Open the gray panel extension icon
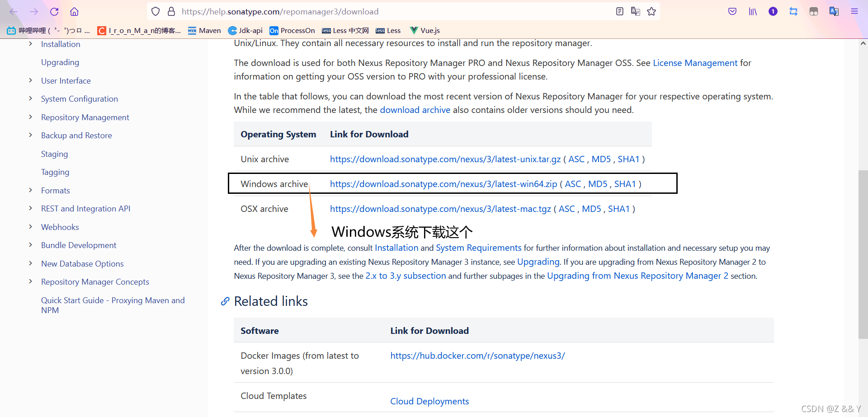This screenshot has height=417, width=868. (814, 12)
